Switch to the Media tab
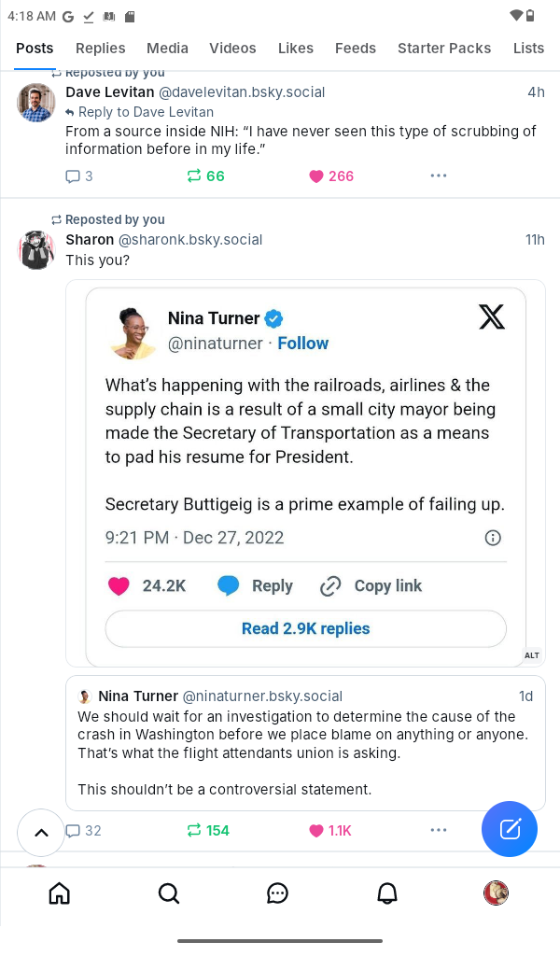The image size is (560, 956). tap(167, 49)
